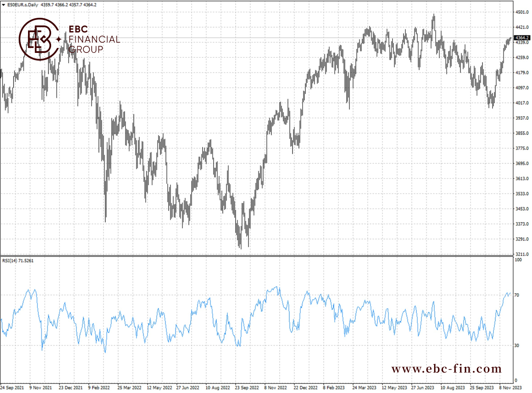Click the 4501.0 price axis label

click(x=522, y=12)
